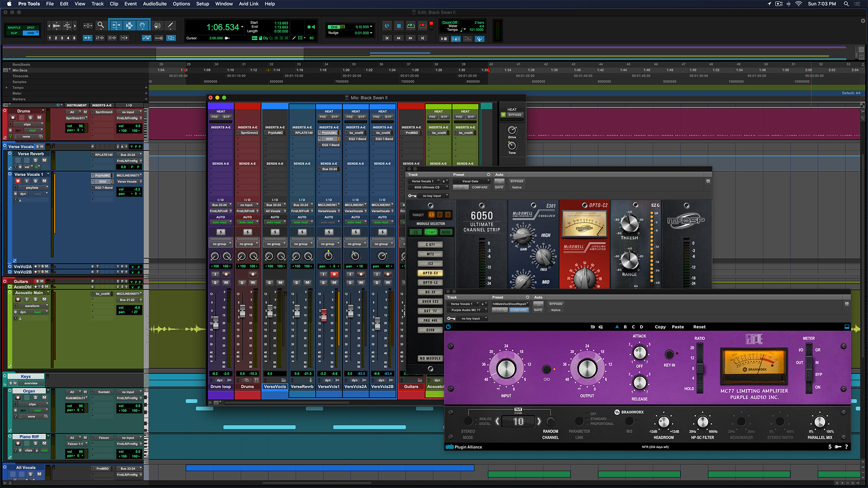The height and width of the screenshot is (488, 868).
Task: Select OPTO-C2 in the 6050 module selector list
Action: pos(430,273)
